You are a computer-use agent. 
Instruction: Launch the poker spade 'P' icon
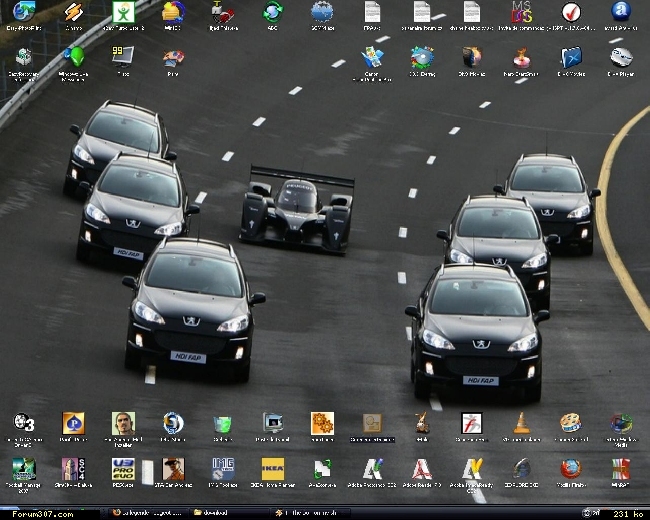click(x=73, y=423)
